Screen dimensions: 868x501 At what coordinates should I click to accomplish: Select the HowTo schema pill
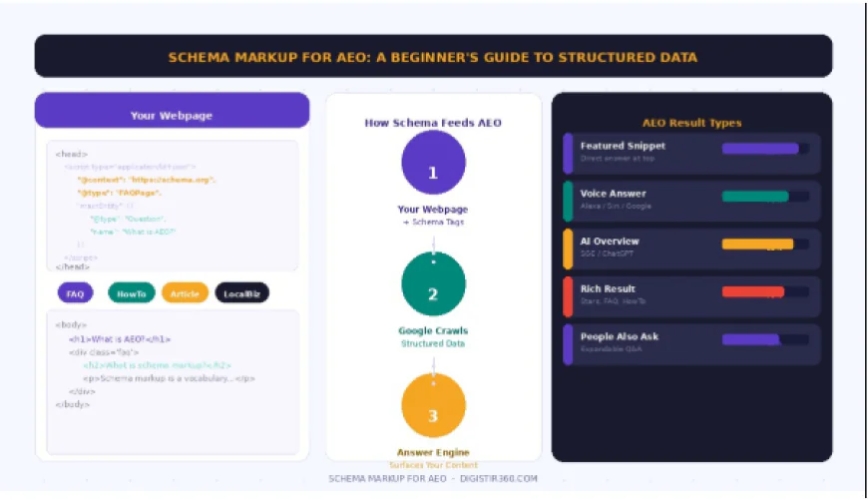click(131, 292)
